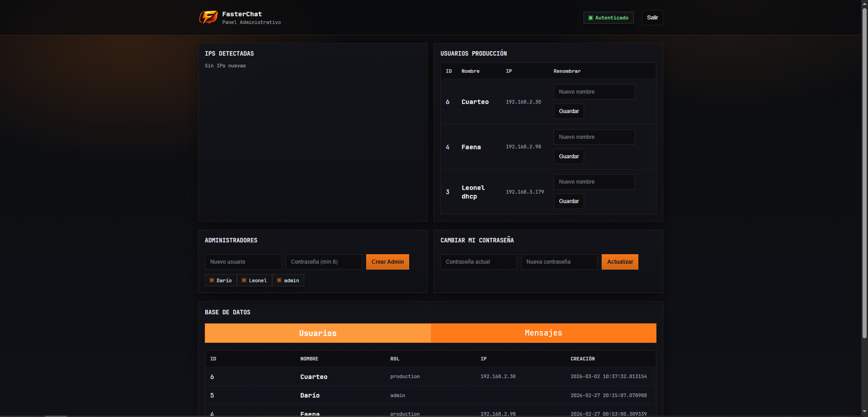Viewport: 868px width, 417px height.
Task: Save the new name for Cuarteo
Action: tap(568, 111)
